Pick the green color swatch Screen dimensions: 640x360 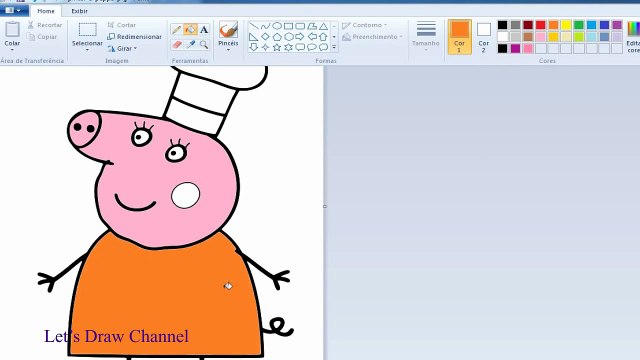coord(579,25)
